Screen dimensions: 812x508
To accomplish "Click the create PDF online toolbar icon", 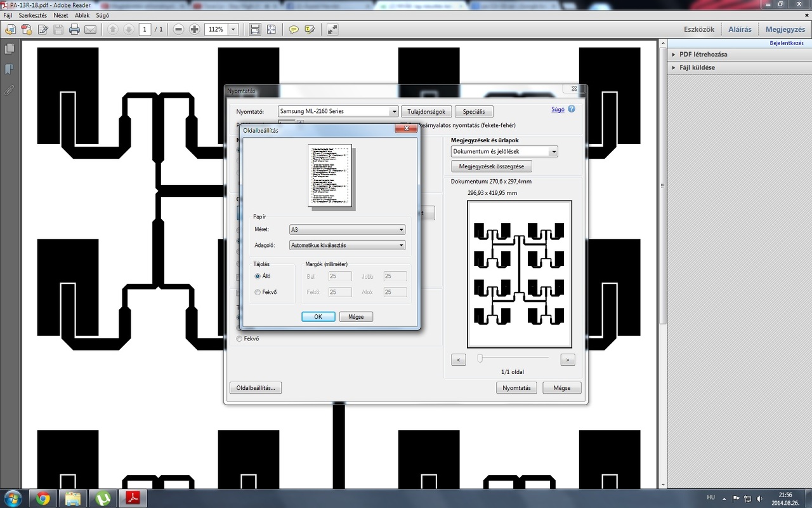I will 10,29.
